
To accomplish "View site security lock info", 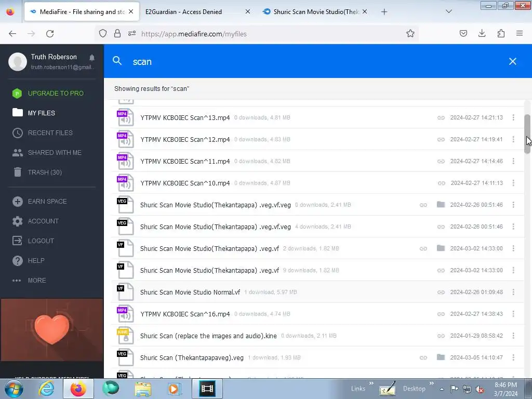I will [x=117, y=33].
